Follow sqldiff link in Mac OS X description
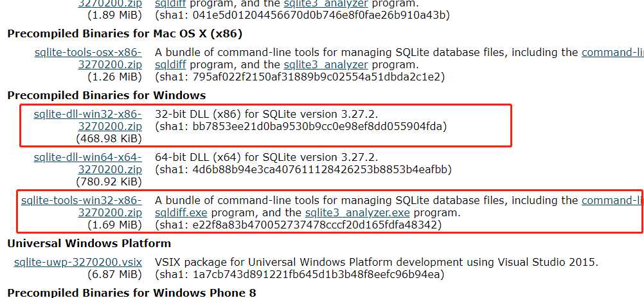The image size is (644, 298). coord(170,64)
